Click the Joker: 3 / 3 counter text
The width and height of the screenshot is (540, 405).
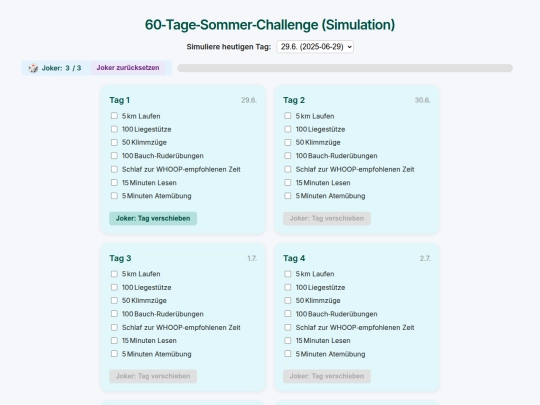(x=61, y=68)
